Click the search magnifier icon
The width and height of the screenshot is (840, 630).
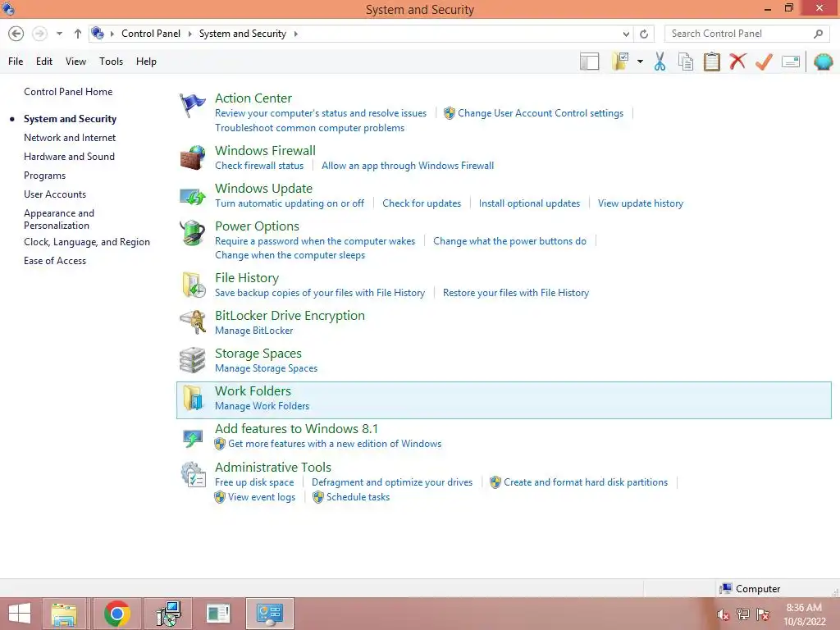(818, 34)
